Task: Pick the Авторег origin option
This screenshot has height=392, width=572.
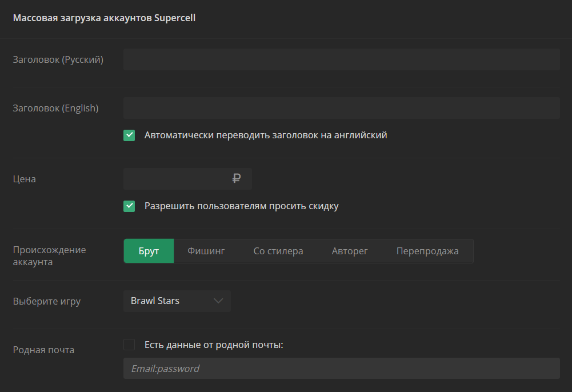Action: click(350, 251)
